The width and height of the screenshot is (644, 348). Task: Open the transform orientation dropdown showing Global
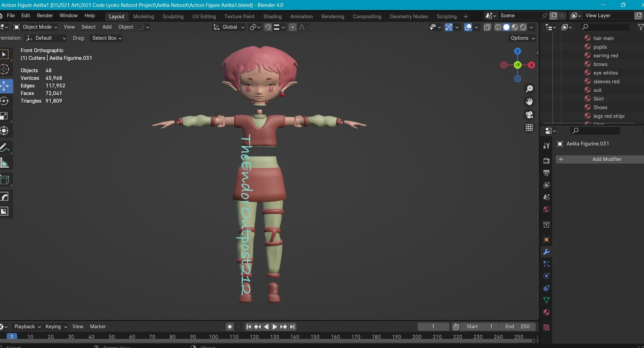click(x=229, y=27)
